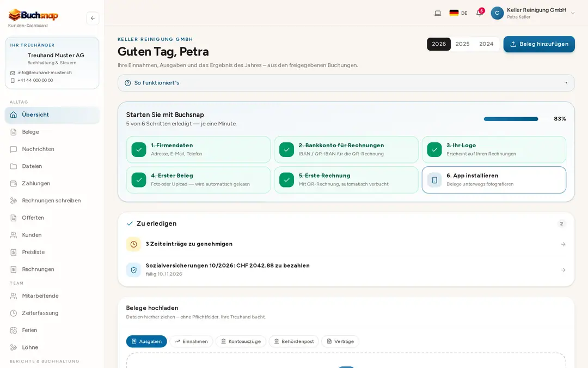588x368 pixels.
Task: Click the icon beside Rechnungen
Action: (x=14, y=269)
